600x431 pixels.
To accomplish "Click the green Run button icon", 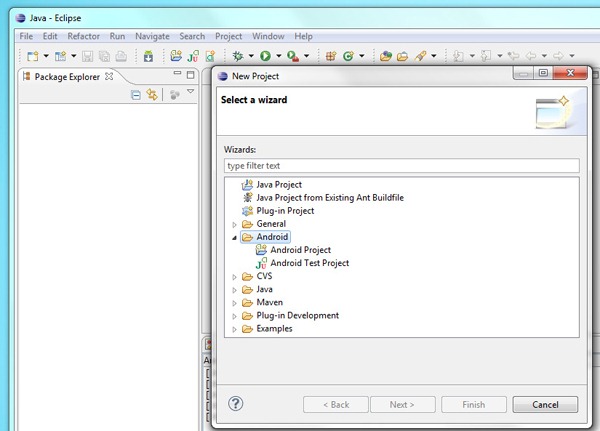I will click(265, 56).
